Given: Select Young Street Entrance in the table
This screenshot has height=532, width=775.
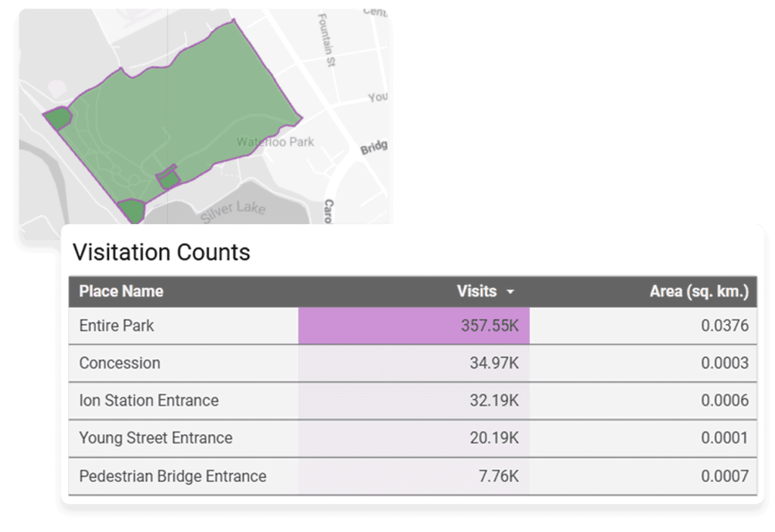Looking at the screenshot, I should pos(155,438).
